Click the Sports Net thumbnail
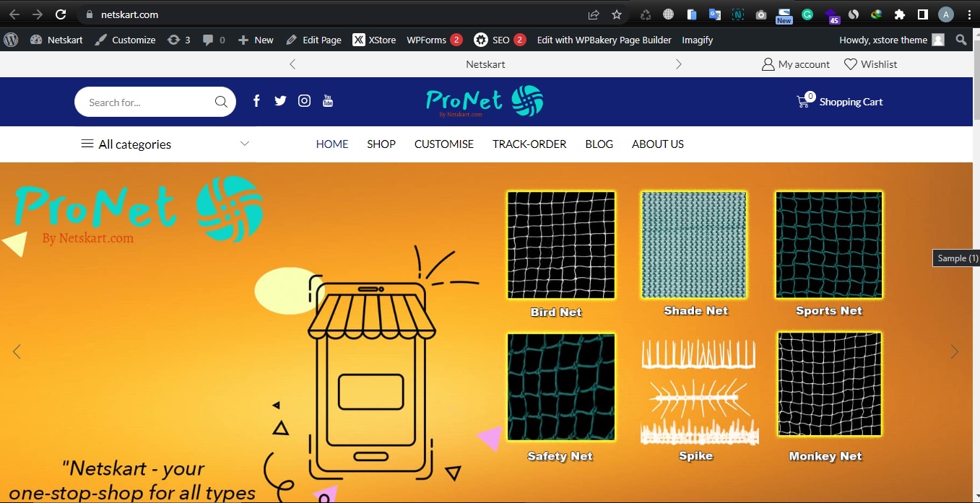This screenshot has height=503, width=980. click(829, 245)
